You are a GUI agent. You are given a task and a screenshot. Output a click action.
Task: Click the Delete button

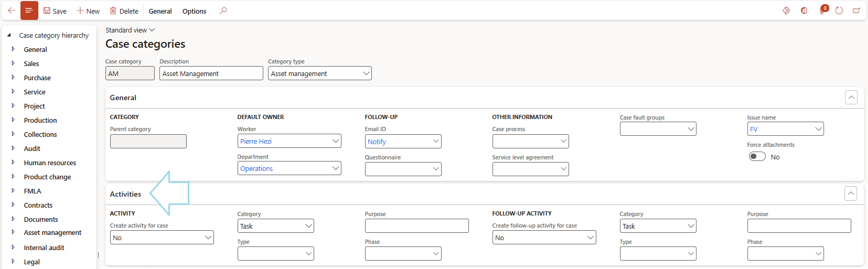pos(124,11)
